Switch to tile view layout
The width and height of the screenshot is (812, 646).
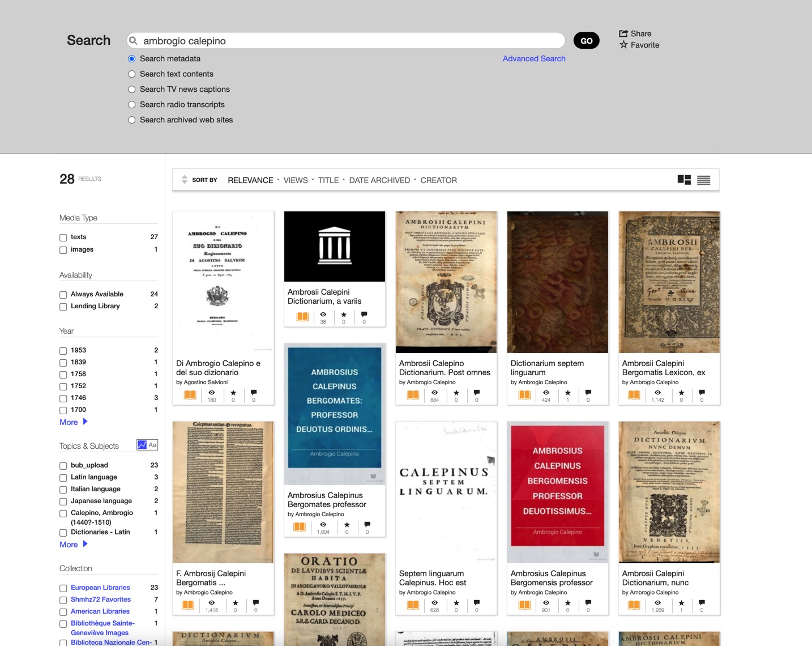(683, 179)
